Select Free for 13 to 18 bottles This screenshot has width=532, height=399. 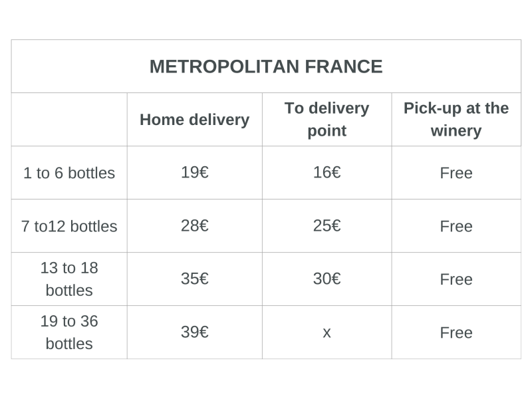click(x=456, y=279)
